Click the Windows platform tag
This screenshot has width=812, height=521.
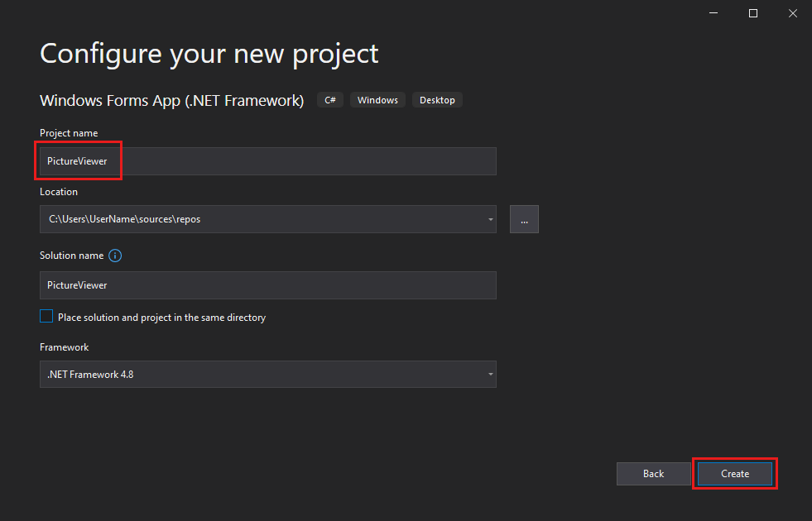tap(377, 99)
